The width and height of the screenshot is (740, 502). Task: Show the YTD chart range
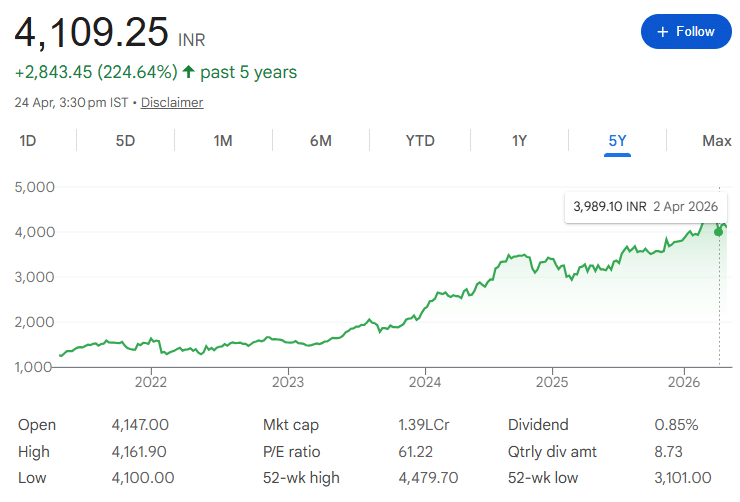pyautogui.click(x=420, y=141)
